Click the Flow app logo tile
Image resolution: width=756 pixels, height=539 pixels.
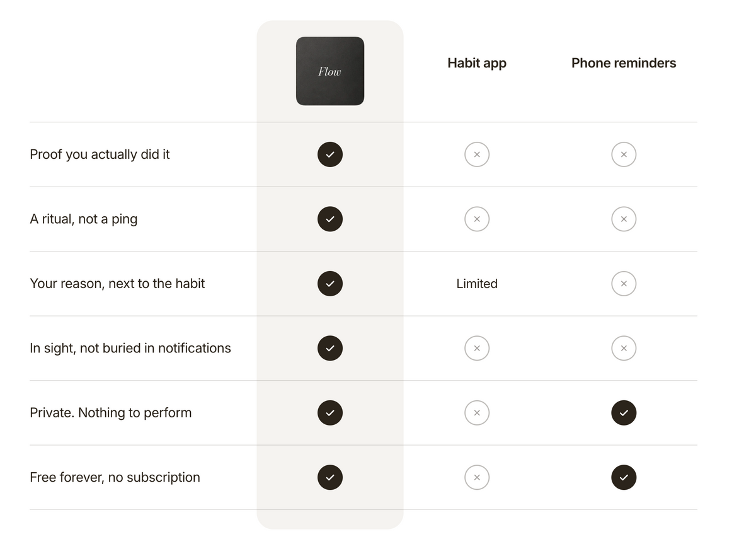pos(330,71)
